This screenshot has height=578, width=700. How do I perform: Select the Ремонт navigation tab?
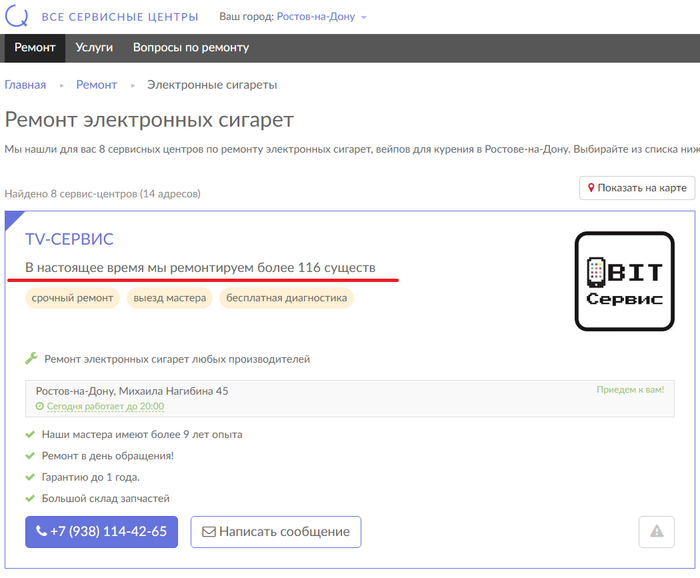pyautogui.click(x=35, y=48)
